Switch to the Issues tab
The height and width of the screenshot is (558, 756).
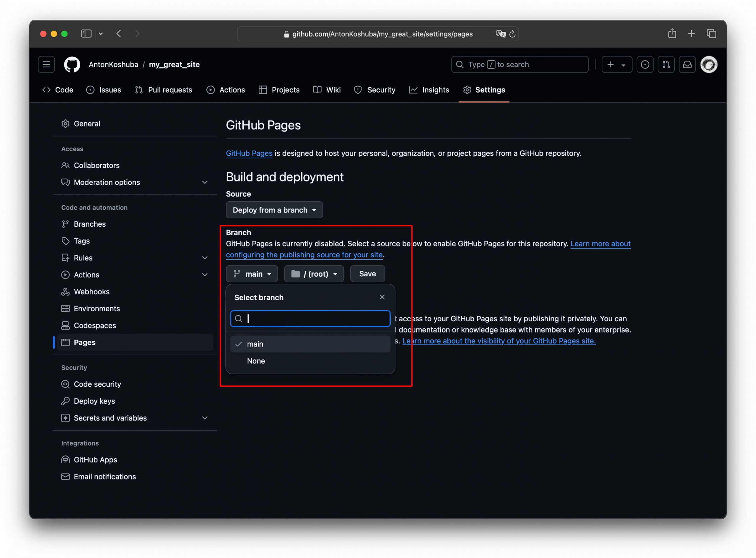104,90
